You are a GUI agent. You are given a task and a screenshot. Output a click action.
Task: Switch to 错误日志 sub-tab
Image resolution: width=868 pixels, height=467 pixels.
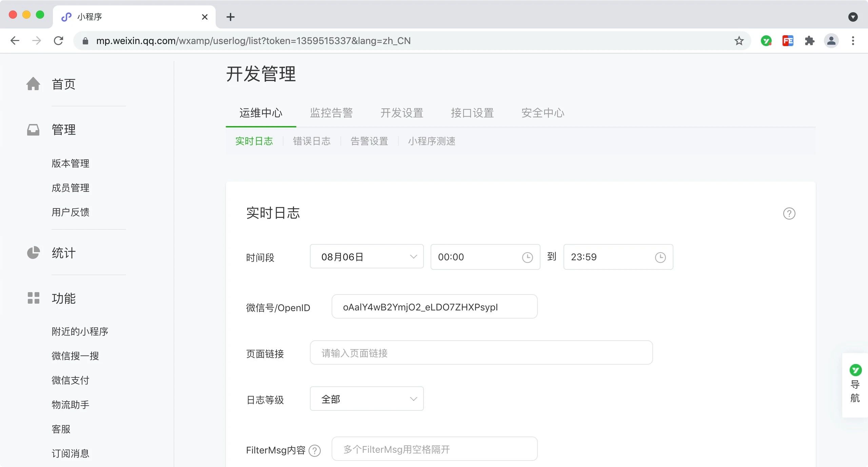click(311, 141)
